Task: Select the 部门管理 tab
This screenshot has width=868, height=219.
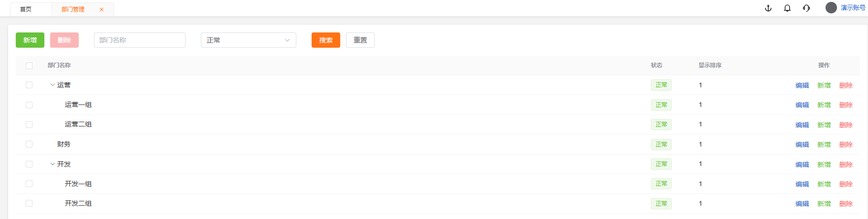Action: [73, 10]
